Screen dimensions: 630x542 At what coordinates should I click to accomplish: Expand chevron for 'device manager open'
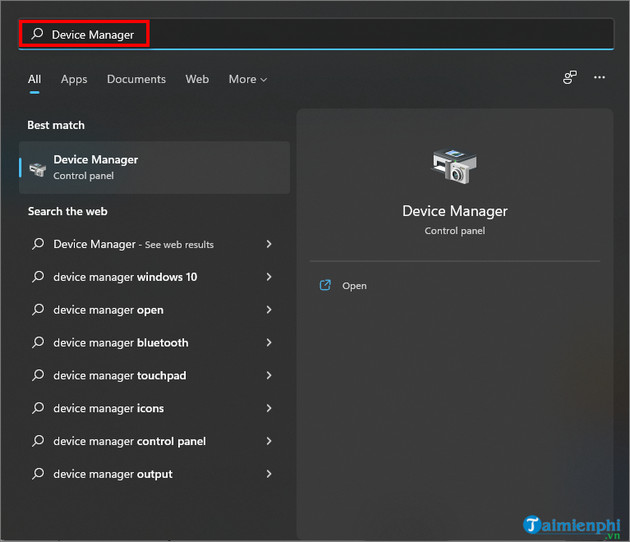(x=269, y=310)
